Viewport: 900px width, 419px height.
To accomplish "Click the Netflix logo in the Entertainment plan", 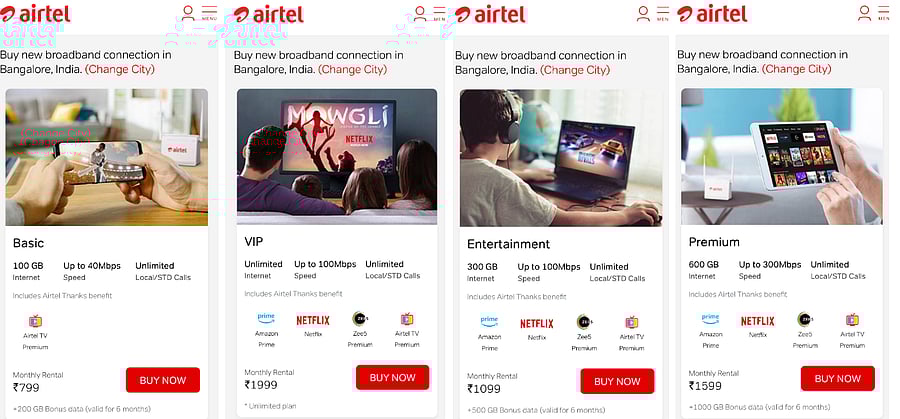I will [537, 324].
